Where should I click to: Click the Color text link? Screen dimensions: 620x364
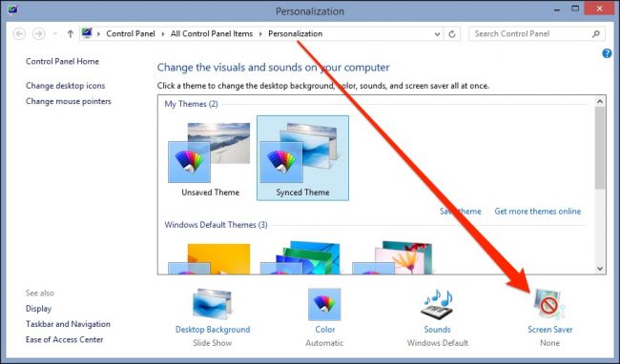pos(325,330)
